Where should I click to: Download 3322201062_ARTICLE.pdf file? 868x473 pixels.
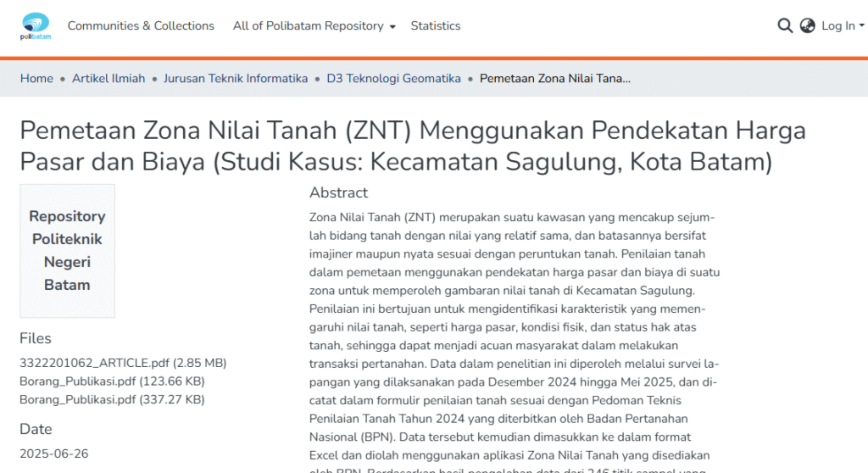coord(123,363)
